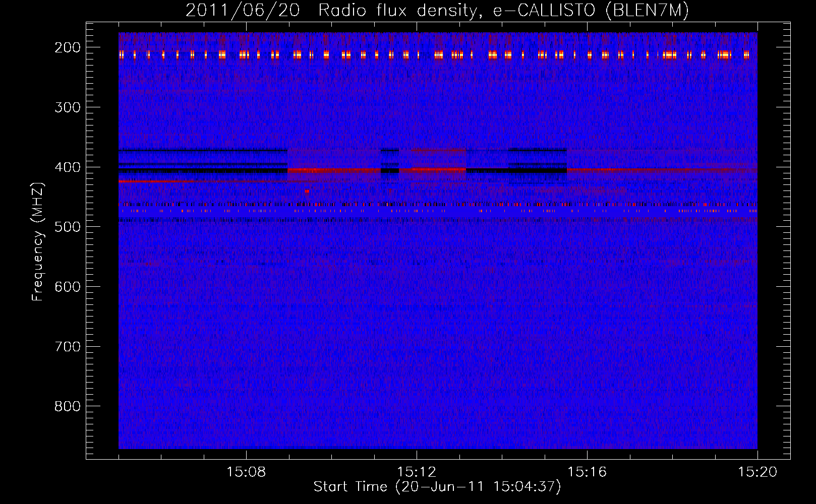Click the 800 frequency tick label
This screenshot has height=504, width=816.
click(x=67, y=406)
